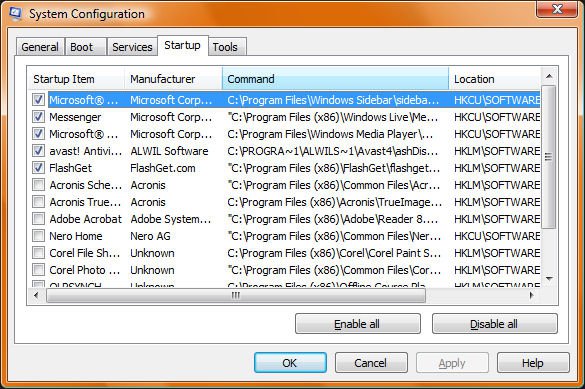Select the 'Acronis Sche...' item name
The width and height of the screenshot is (585, 389).
pos(85,185)
